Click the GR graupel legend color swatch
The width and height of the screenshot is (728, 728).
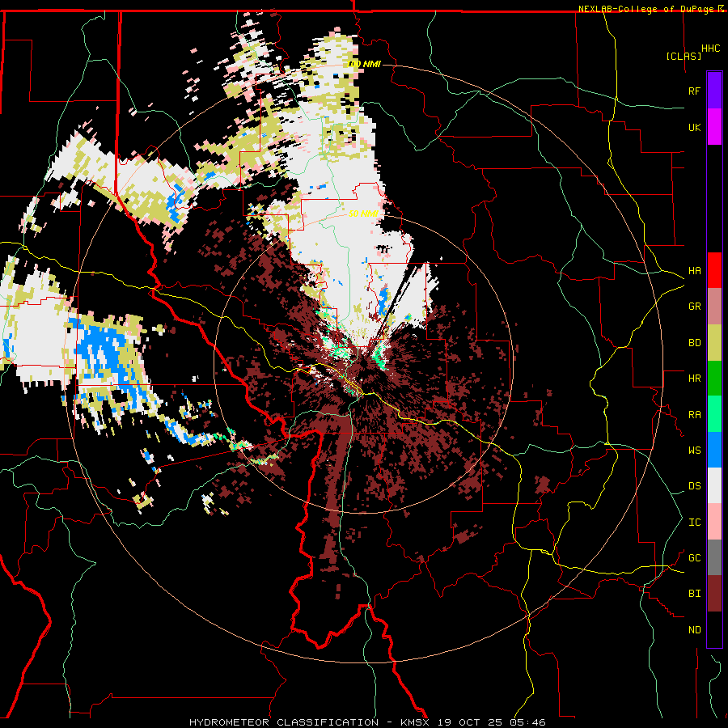coord(714,307)
